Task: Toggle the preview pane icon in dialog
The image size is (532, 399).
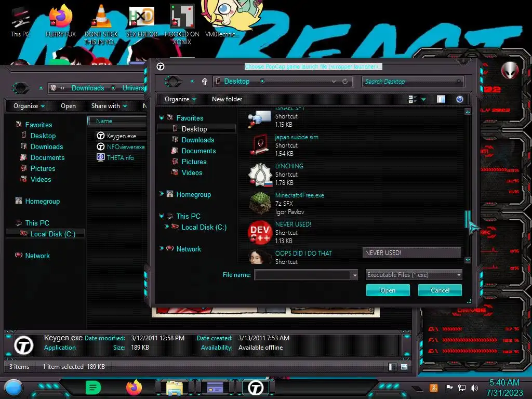Action: point(441,99)
